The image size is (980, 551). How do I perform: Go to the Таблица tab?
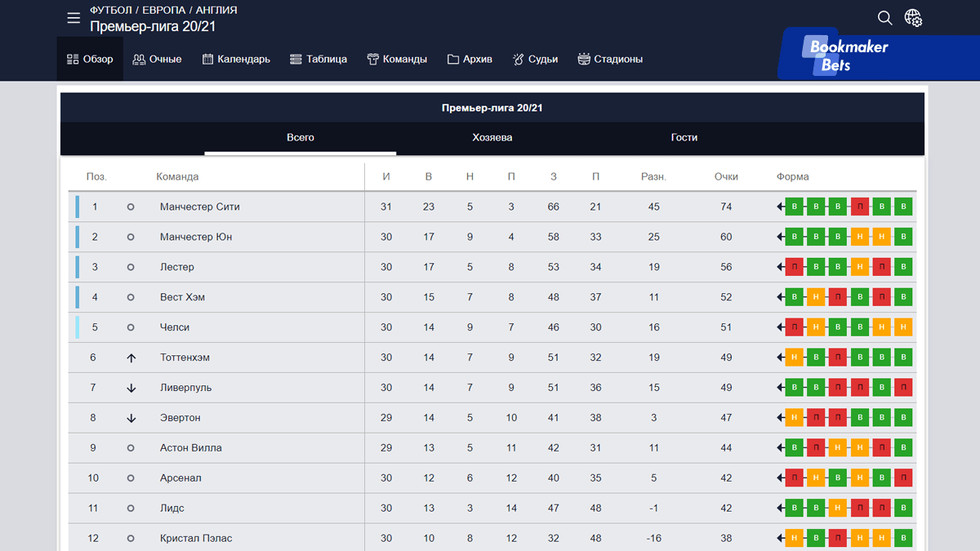pyautogui.click(x=318, y=59)
